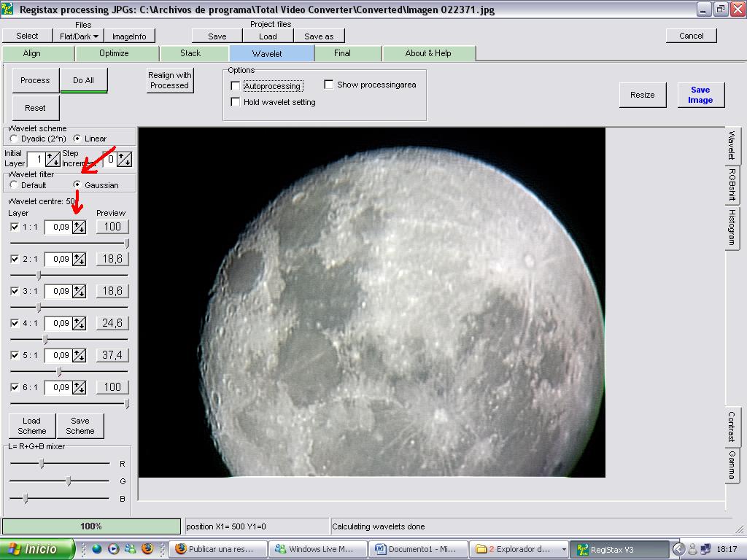Image resolution: width=747 pixels, height=560 pixels.
Task: Click the Windows Media Player quick launch icon
Action: [113, 548]
